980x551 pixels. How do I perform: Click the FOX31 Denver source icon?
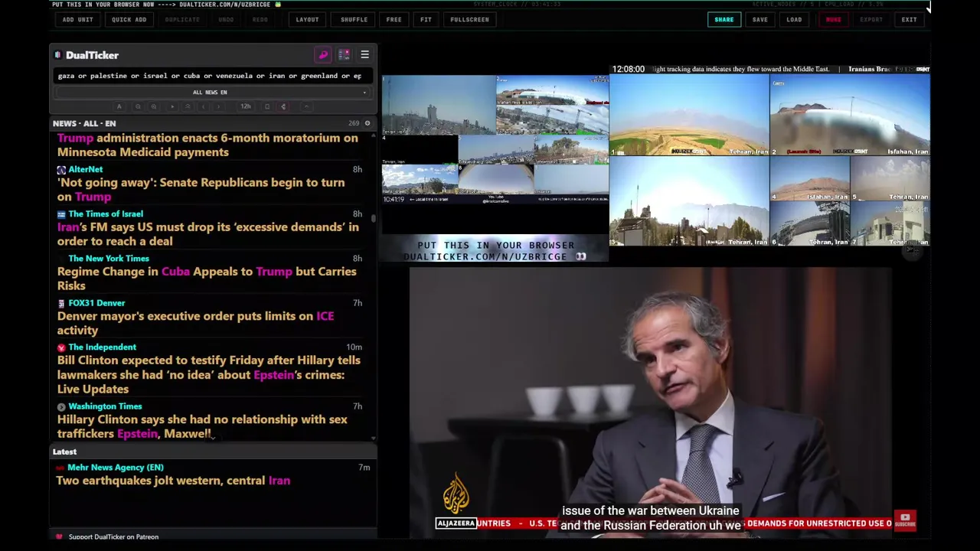pyautogui.click(x=61, y=303)
